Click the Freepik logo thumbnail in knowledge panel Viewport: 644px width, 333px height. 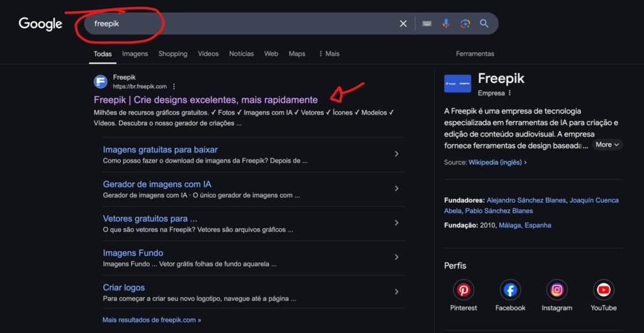458,83
